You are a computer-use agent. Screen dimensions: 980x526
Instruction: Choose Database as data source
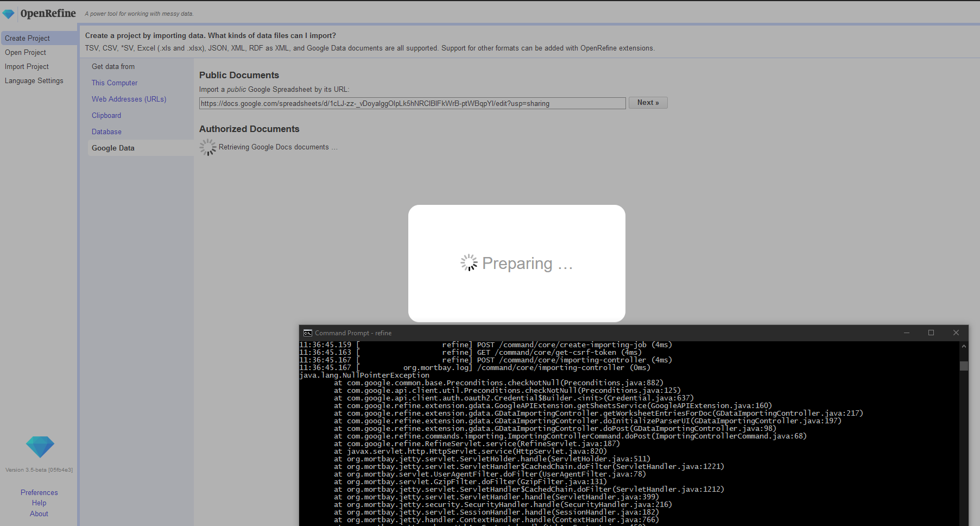click(x=106, y=131)
